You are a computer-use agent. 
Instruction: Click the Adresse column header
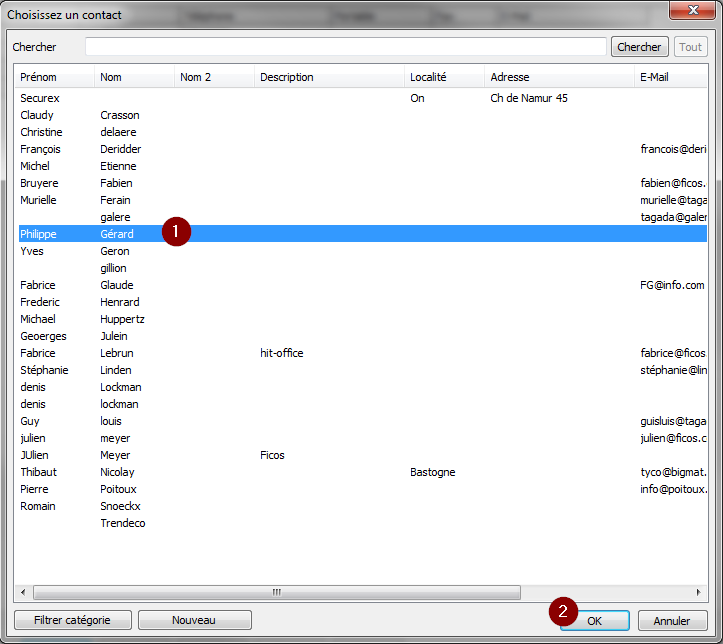point(559,77)
